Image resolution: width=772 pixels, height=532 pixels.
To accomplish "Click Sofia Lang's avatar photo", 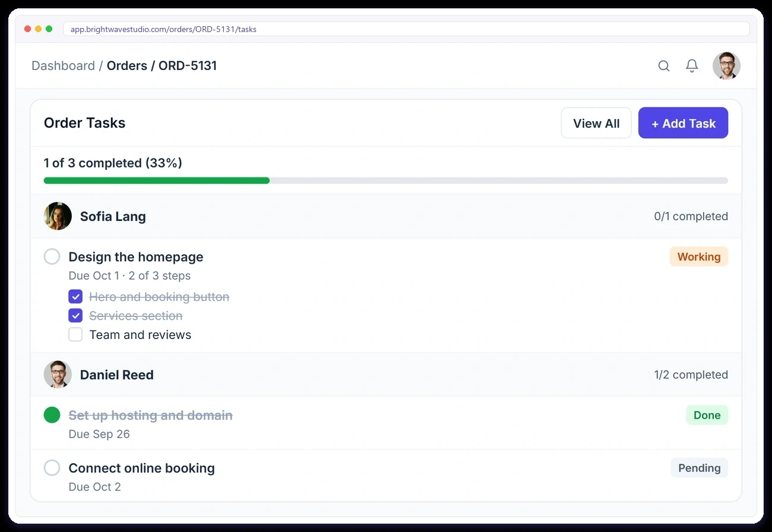I will click(58, 216).
